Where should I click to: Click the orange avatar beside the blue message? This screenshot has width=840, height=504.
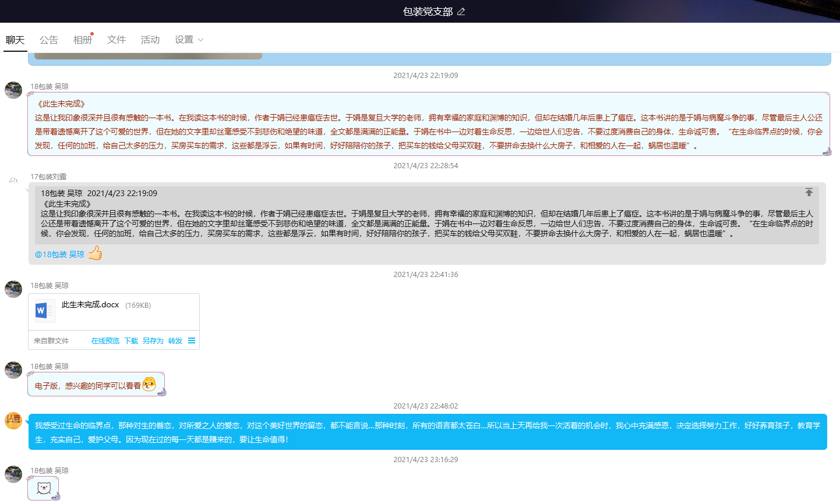coord(13,421)
